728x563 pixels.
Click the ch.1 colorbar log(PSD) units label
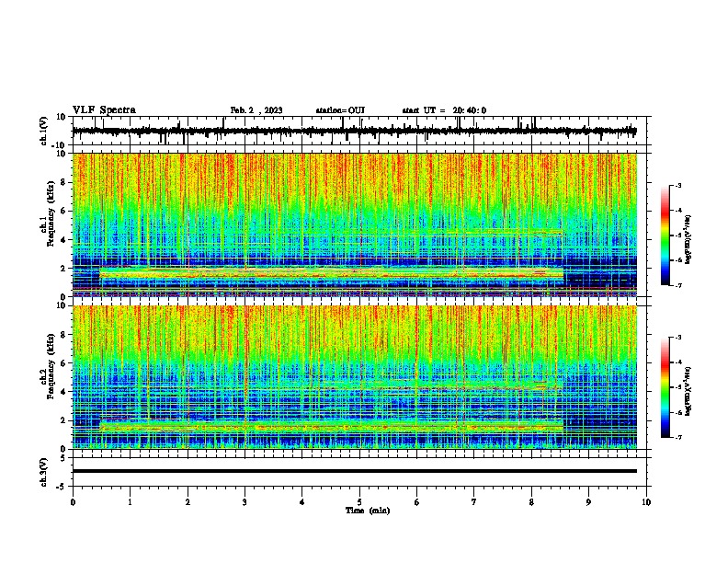coord(688,239)
